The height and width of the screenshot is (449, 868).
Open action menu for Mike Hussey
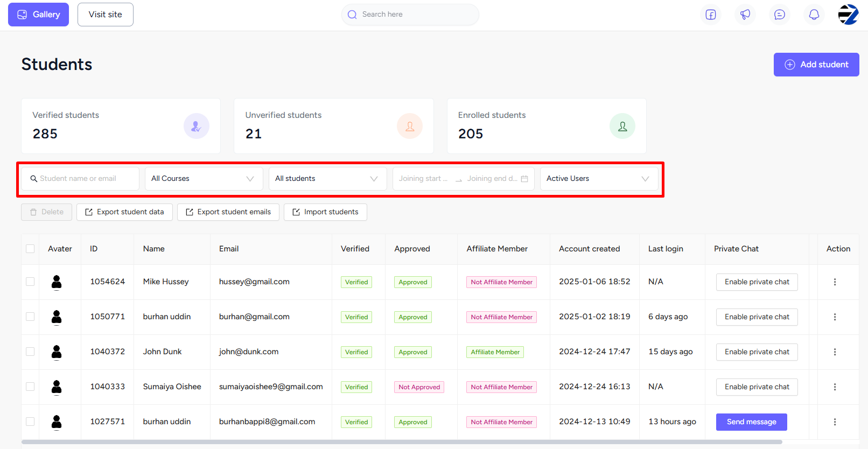pos(835,282)
